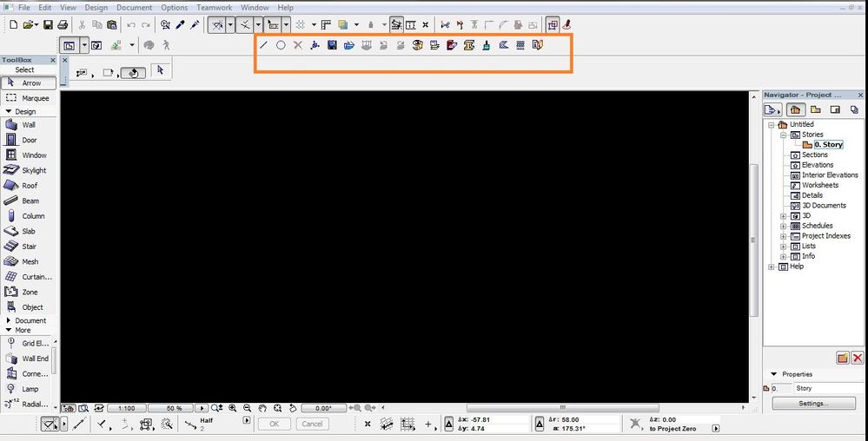Expand the Project Indexes node
Screen dimensions: 868x441
point(784,236)
